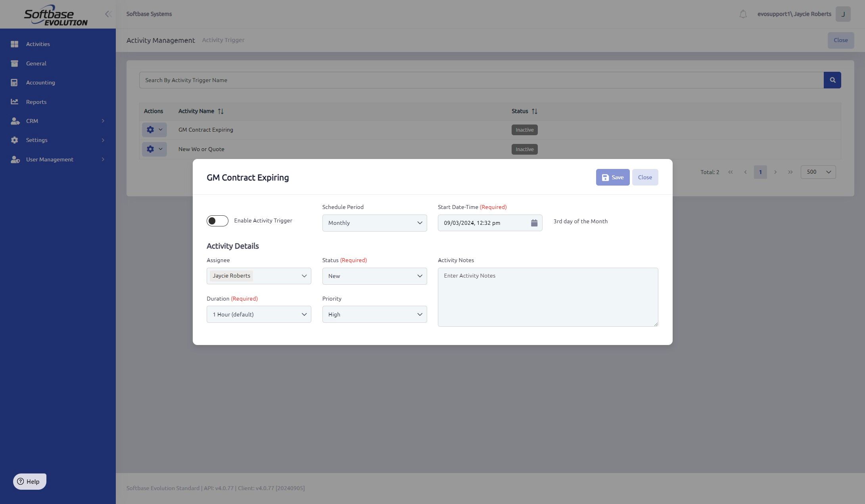Toggle Enable Activity Trigger switch
This screenshot has width=865, height=504.
tap(217, 221)
